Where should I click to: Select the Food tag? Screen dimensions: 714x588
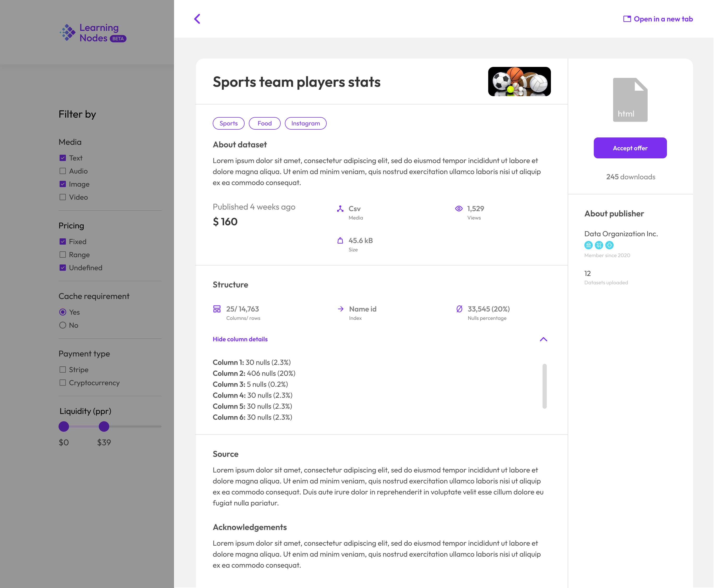264,123
